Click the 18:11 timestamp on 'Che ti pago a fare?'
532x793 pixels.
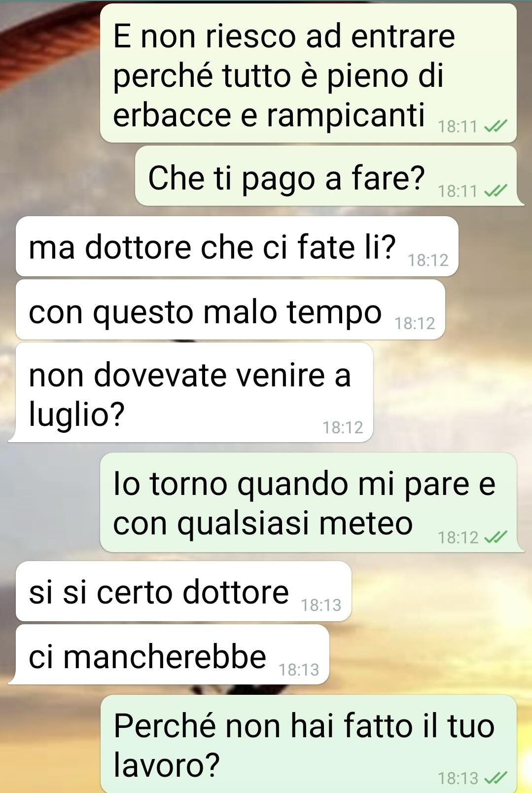coord(458,191)
